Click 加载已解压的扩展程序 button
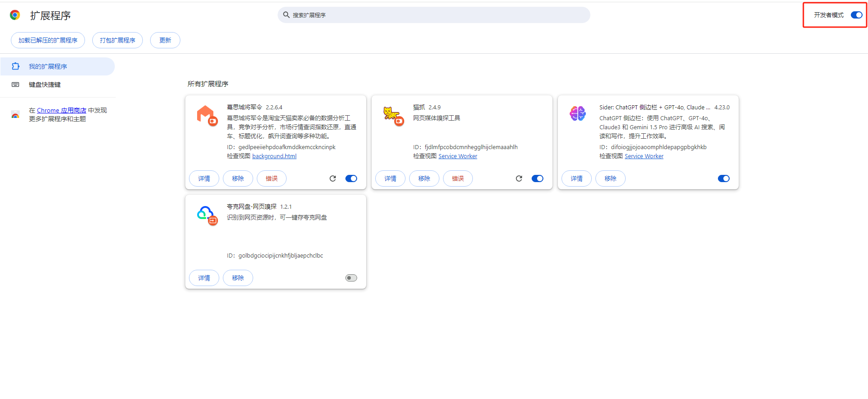Screen dimensions: 868x399 tap(48, 40)
